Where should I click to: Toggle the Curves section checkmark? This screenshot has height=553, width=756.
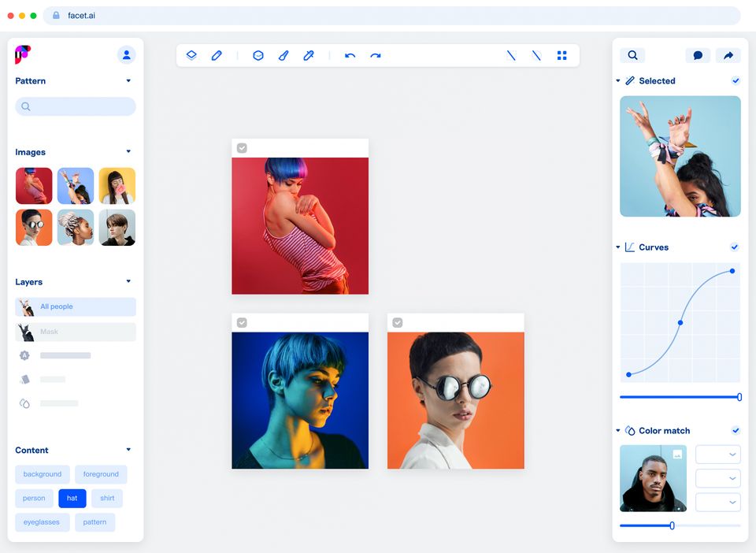(735, 247)
